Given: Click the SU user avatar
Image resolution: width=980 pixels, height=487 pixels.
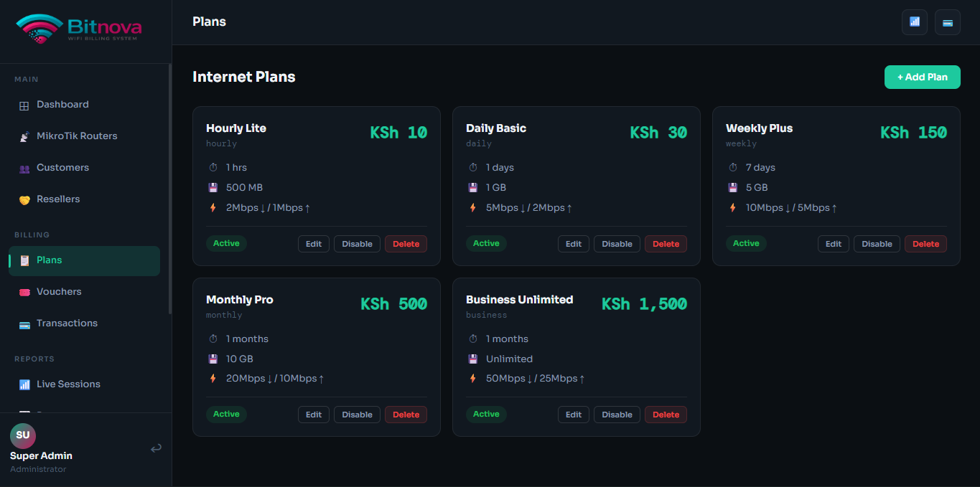Looking at the screenshot, I should click(23, 435).
